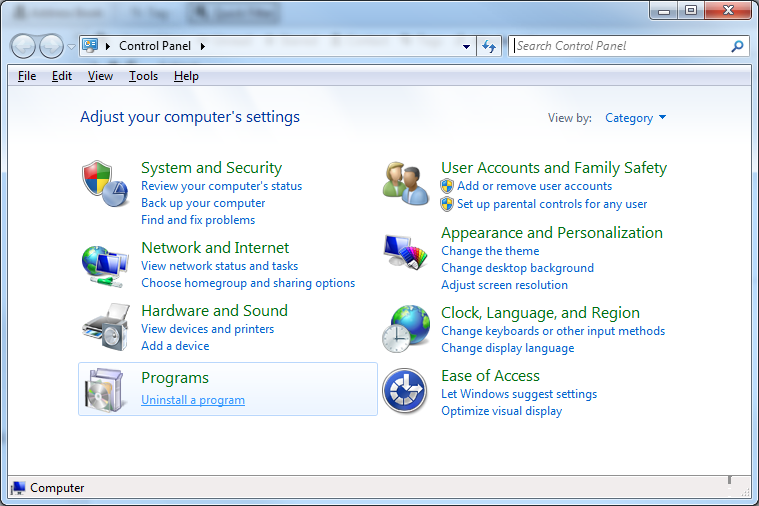Open Network and Internet heading link

coord(215,247)
